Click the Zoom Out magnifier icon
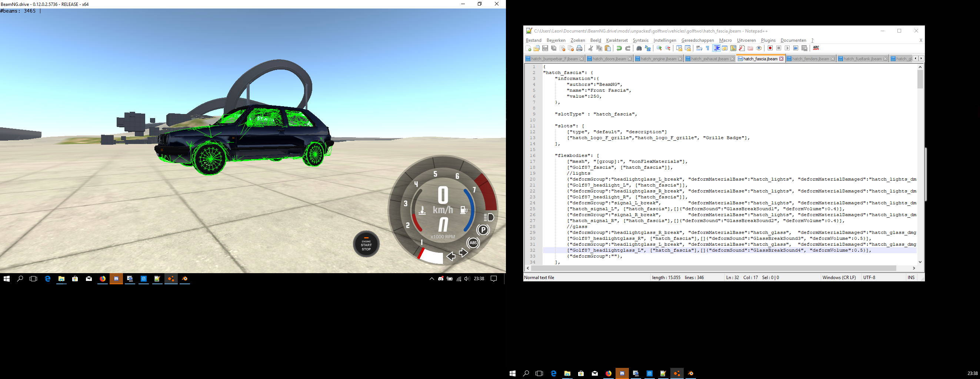The height and width of the screenshot is (379, 980). (668, 48)
